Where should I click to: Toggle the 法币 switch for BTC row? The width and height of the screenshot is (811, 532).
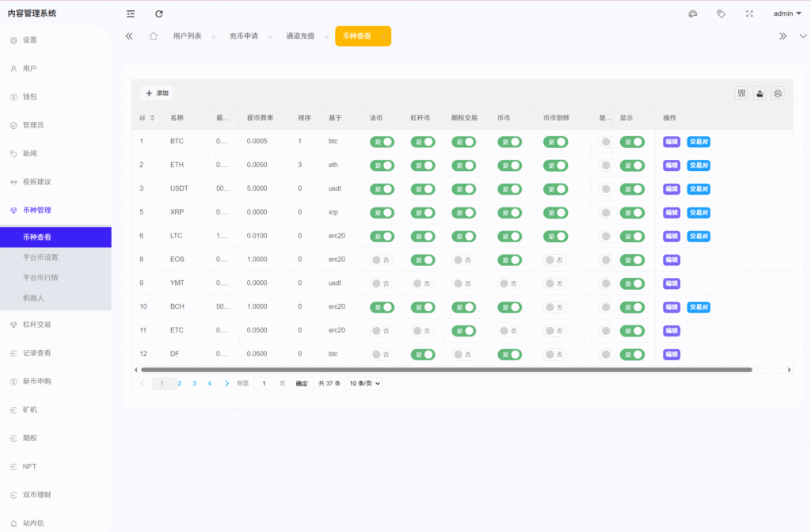click(x=382, y=142)
